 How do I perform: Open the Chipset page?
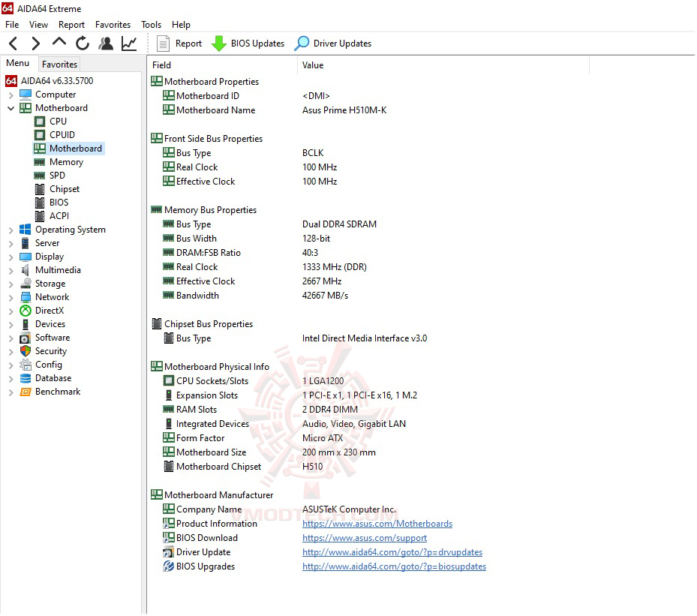(57, 189)
